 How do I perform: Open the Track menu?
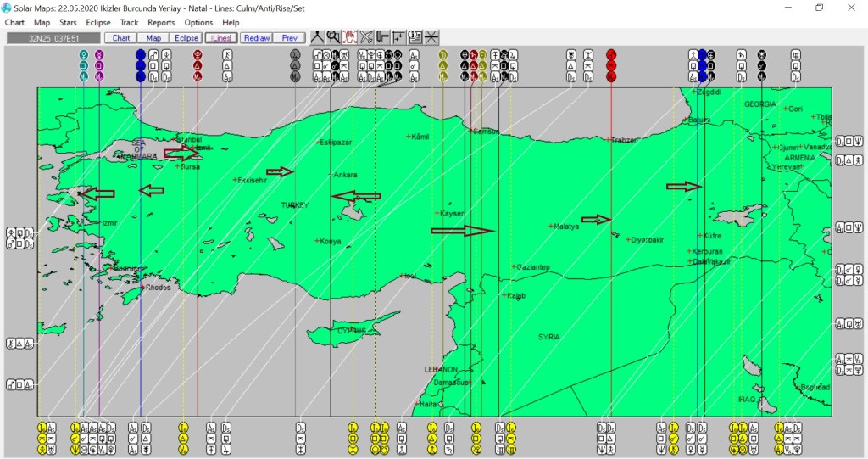coord(130,22)
